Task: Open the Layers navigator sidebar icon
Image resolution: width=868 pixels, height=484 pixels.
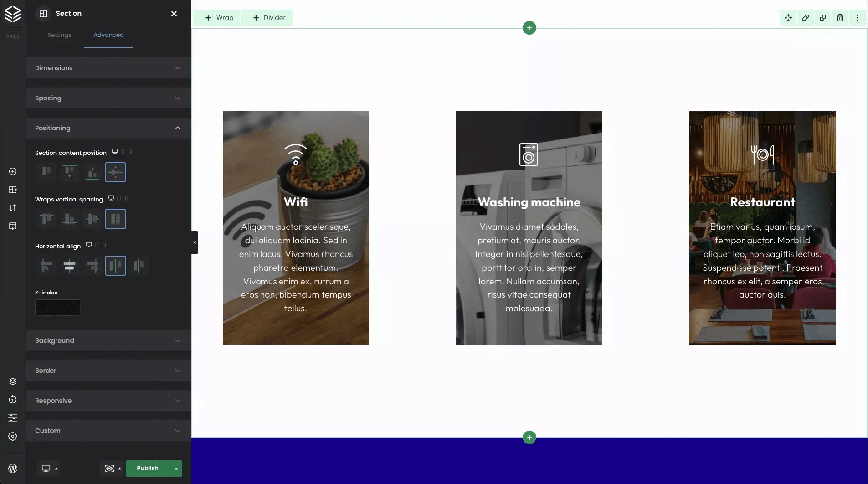Action: pyautogui.click(x=13, y=381)
